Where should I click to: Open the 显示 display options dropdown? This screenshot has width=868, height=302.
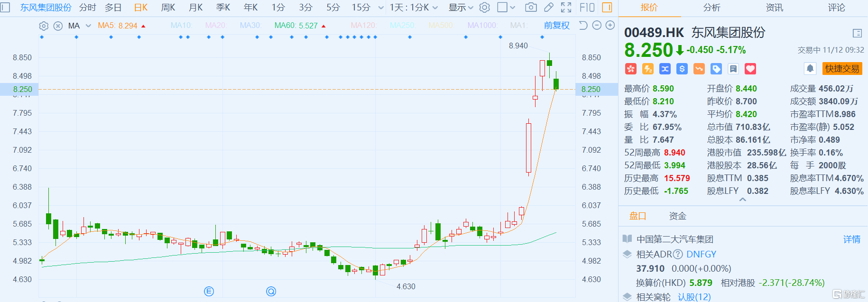click(x=461, y=8)
